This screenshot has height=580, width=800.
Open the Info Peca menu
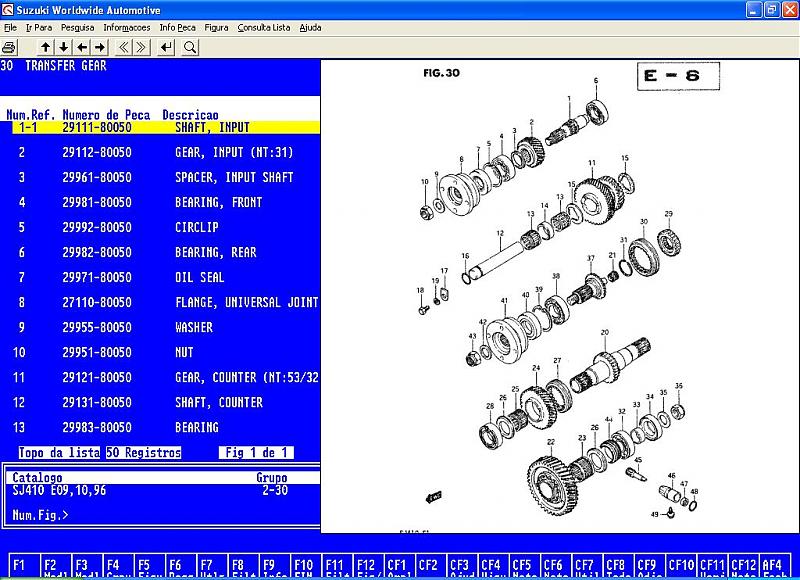(178, 28)
